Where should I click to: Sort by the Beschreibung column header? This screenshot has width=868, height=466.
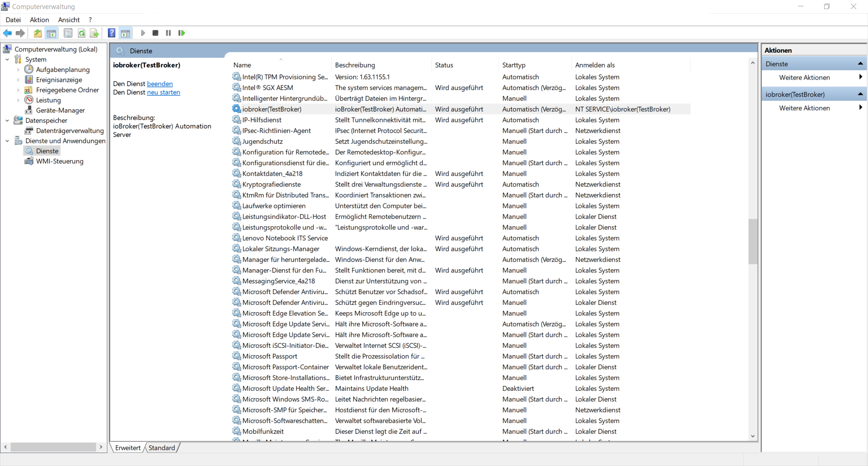click(382, 65)
